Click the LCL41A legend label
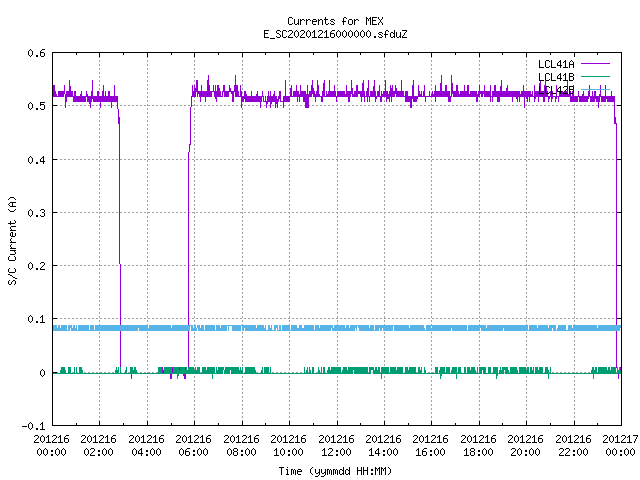The width and height of the screenshot is (640, 480). 556,64
